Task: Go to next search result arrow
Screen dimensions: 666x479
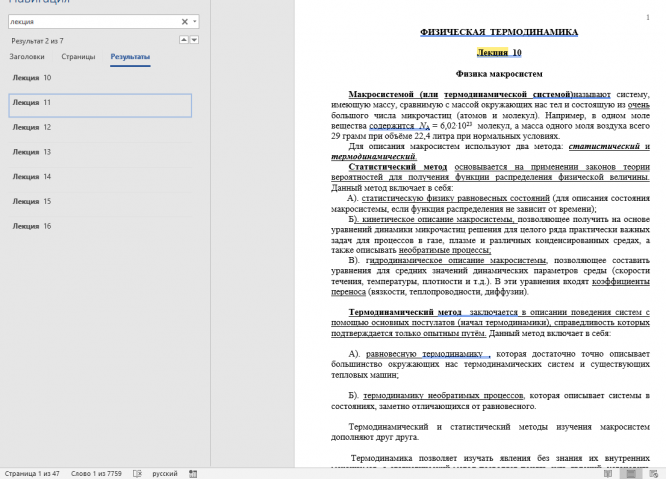Action: (194, 40)
